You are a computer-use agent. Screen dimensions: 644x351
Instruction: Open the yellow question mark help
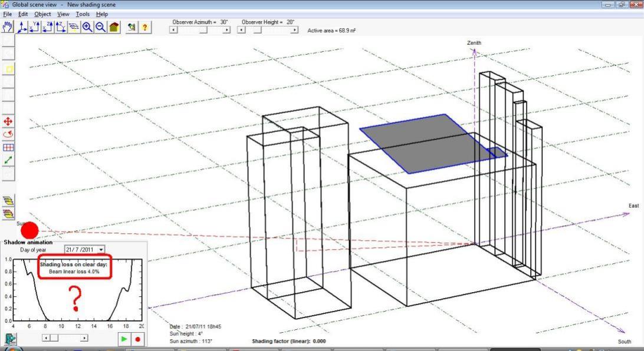pyautogui.click(x=144, y=27)
